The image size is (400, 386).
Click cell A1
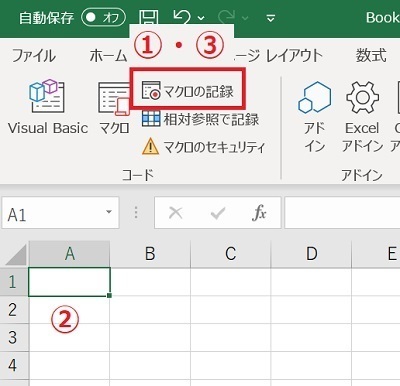coord(69,282)
